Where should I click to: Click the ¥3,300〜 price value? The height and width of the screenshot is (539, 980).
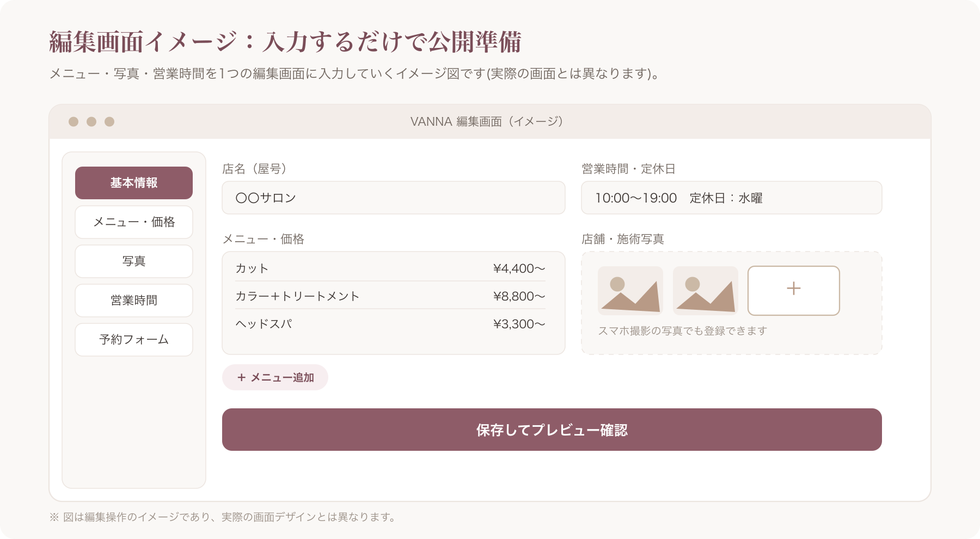pos(519,324)
